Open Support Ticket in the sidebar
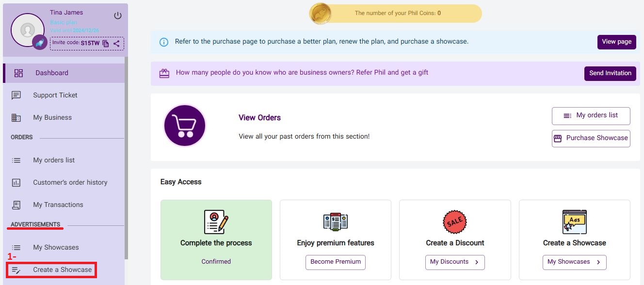The width and height of the screenshot is (644, 285). (55, 95)
